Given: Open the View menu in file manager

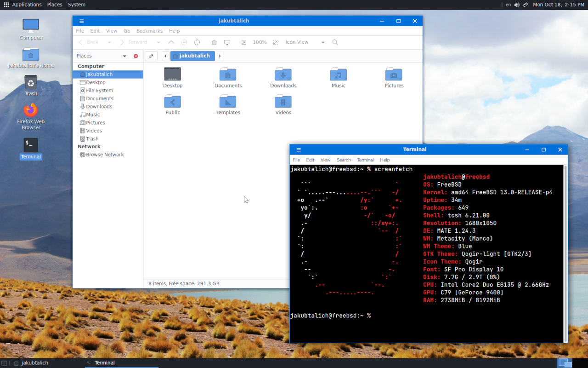Looking at the screenshot, I should click(112, 31).
